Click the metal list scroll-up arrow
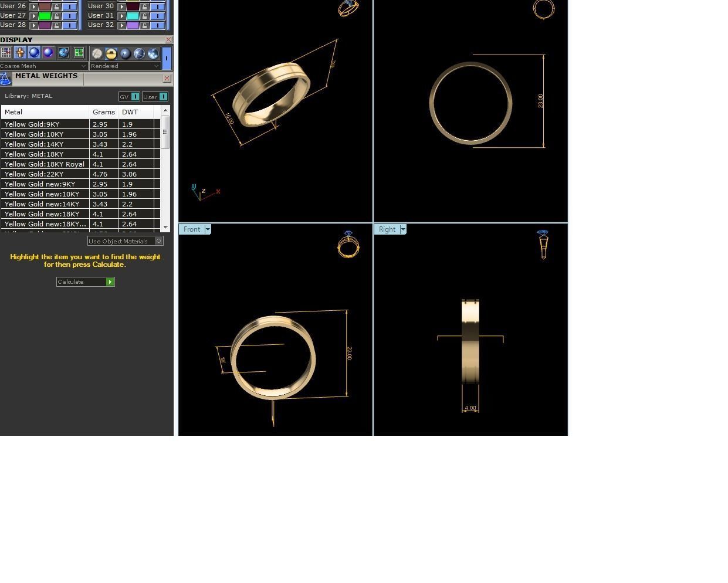The image size is (728, 583). [x=165, y=110]
